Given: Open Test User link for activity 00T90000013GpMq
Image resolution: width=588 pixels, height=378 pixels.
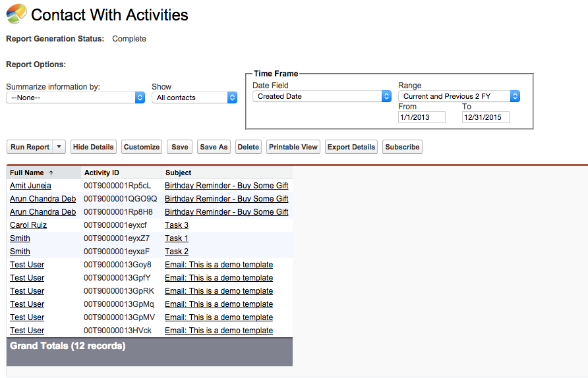Looking at the screenshot, I should click(27, 304).
